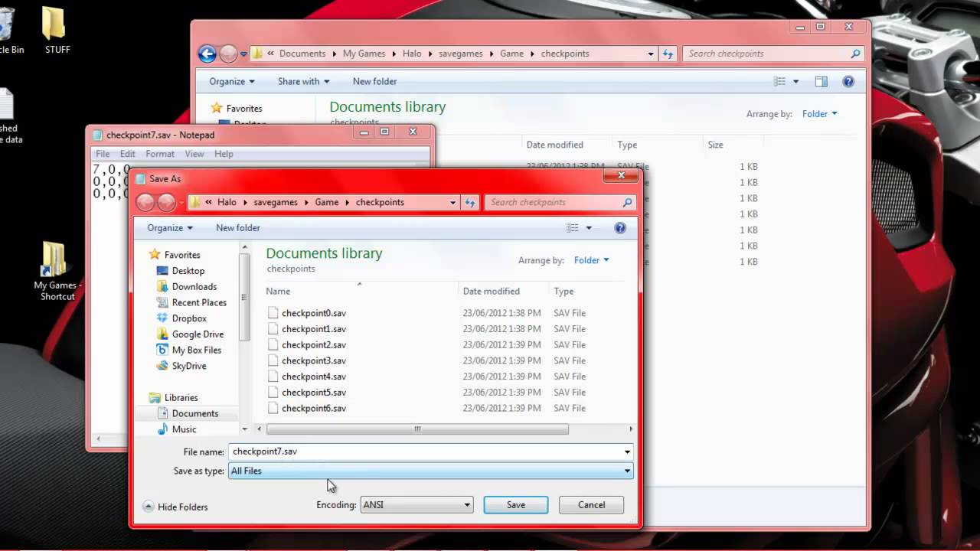Screen dimensions: 980x551
Task: Sort by Name column header
Action: 279,291
